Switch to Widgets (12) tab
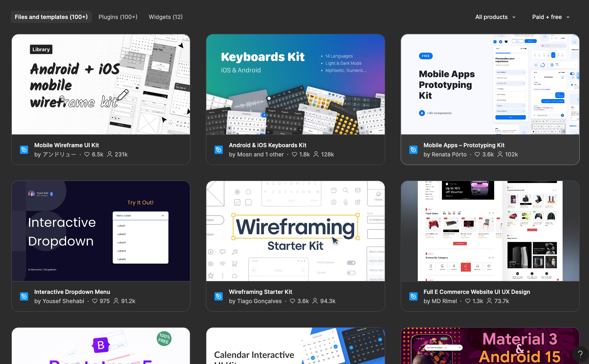This screenshot has height=364, width=589. click(x=166, y=17)
